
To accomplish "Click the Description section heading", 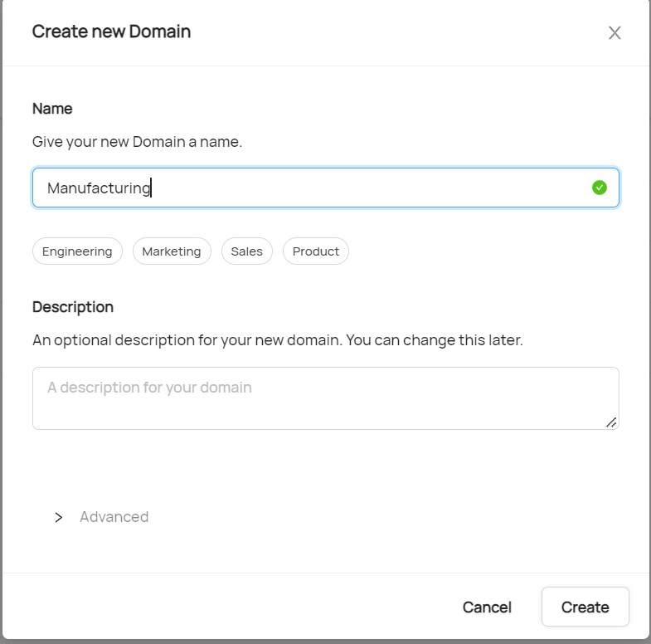I will tap(73, 307).
